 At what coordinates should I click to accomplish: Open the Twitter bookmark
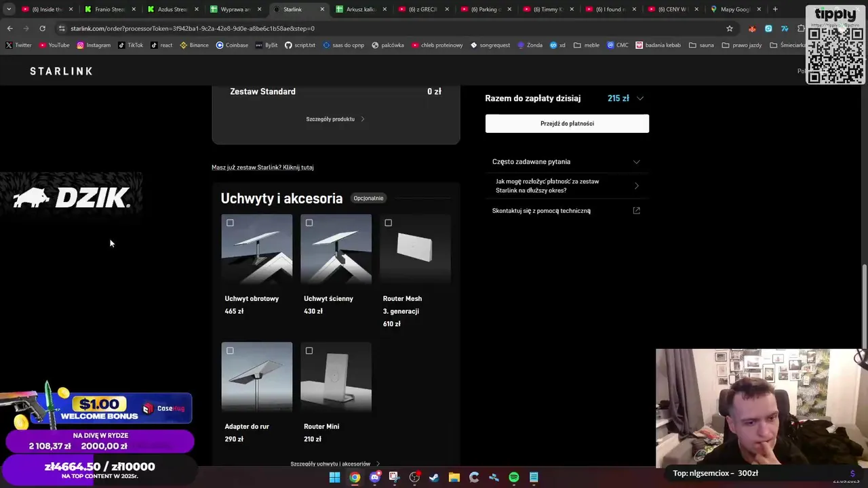coord(18,45)
